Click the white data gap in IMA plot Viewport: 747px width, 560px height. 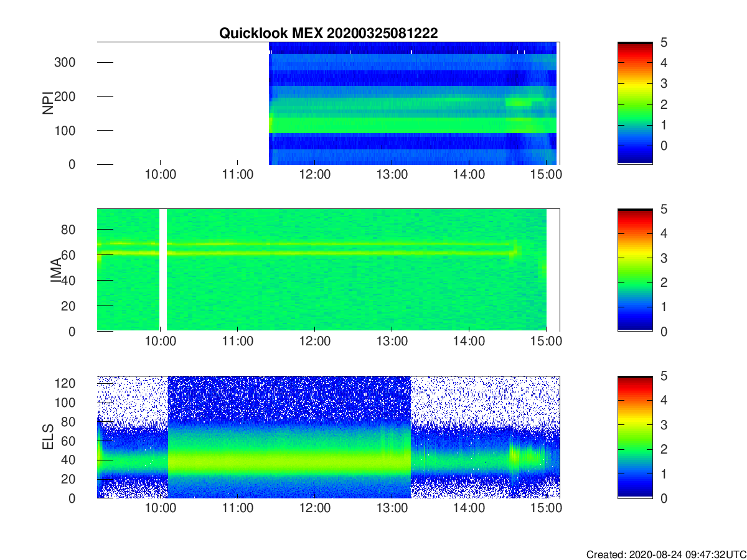164,270
